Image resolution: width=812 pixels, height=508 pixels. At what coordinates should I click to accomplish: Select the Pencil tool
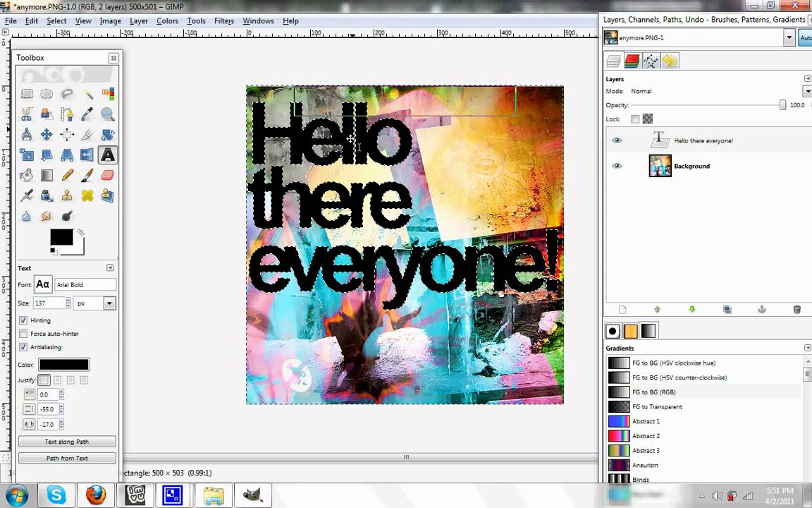pyautogui.click(x=67, y=175)
